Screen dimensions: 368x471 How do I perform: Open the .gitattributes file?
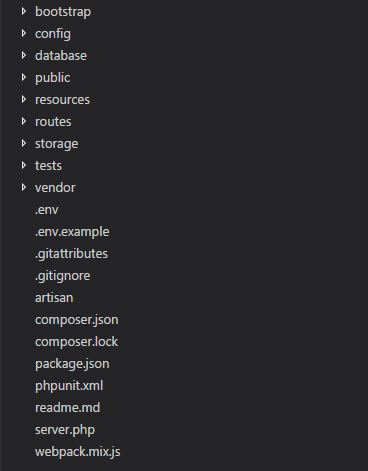pyautogui.click(x=71, y=254)
